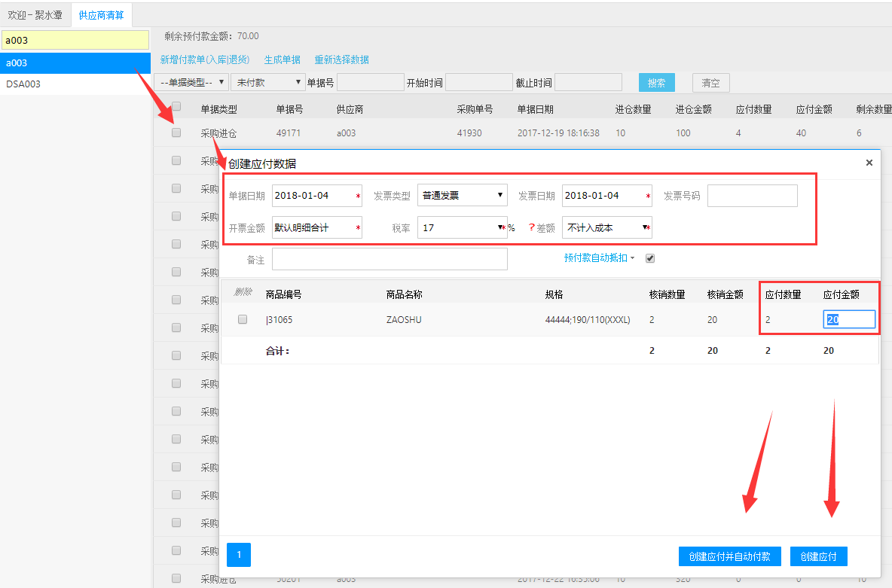Image resolution: width=892 pixels, height=588 pixels.
Task: Go to page 1 in dialog pager
Action: pyautogui.click(x=239, y=554)
